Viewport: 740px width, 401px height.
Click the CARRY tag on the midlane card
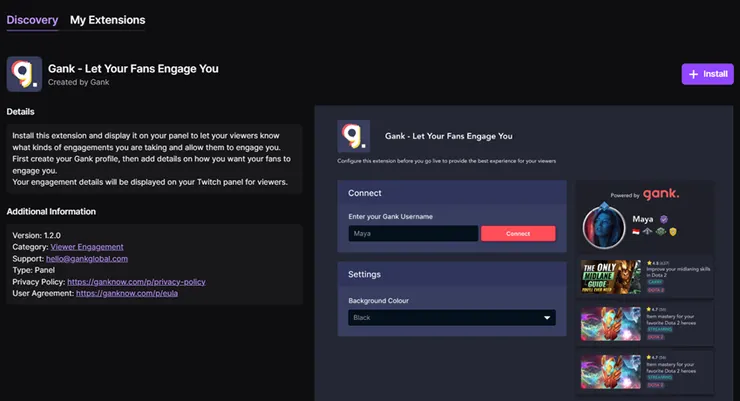[655, 282]
